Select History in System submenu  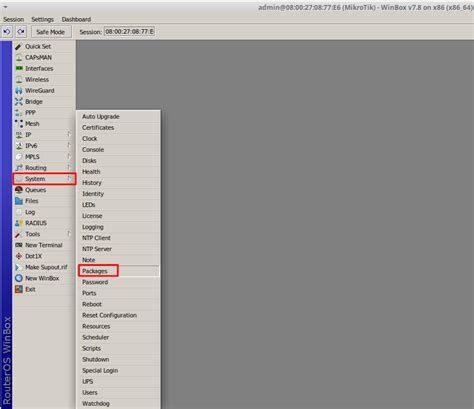pyautogui.click(x=118, y=183)
